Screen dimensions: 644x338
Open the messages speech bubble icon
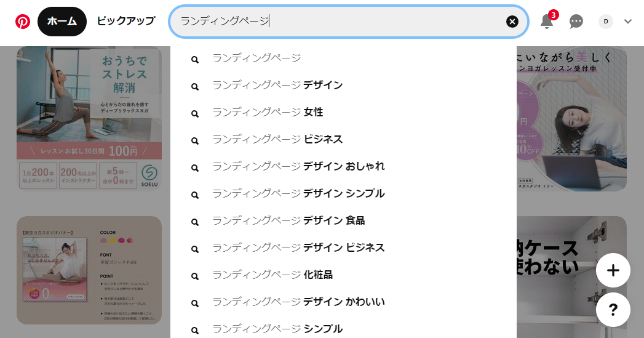576,22
